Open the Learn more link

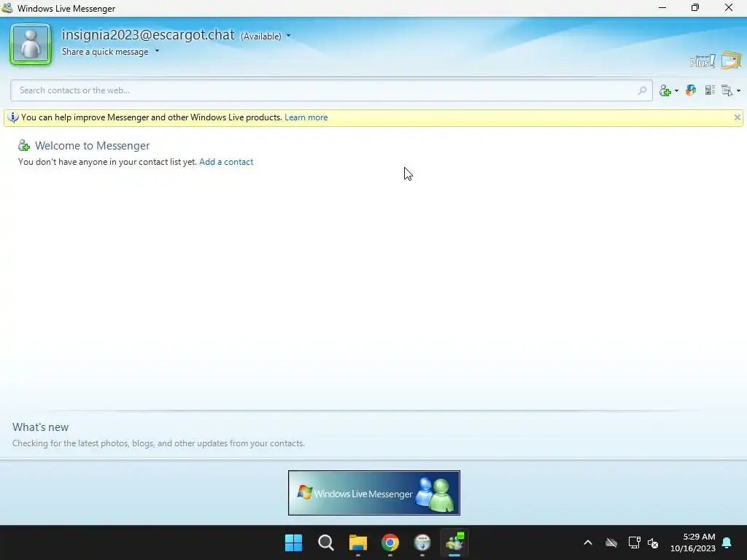click(306, 117)
